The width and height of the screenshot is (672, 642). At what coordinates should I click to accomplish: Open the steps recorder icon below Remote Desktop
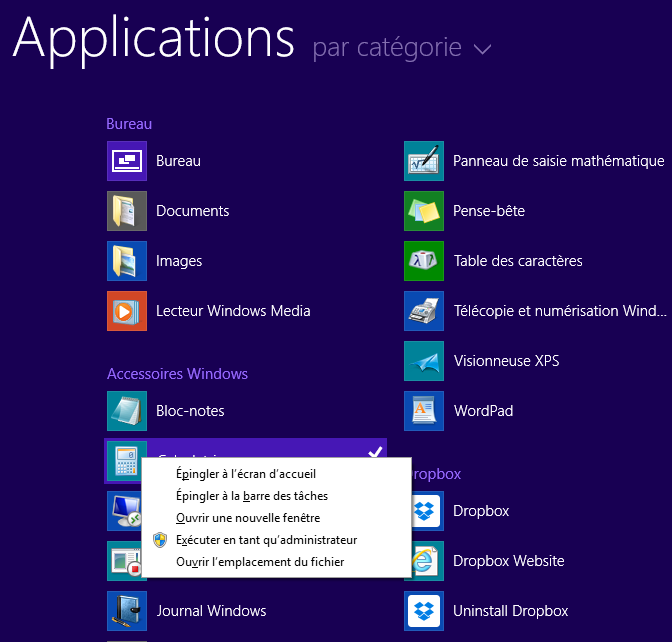tap(124, 561)
